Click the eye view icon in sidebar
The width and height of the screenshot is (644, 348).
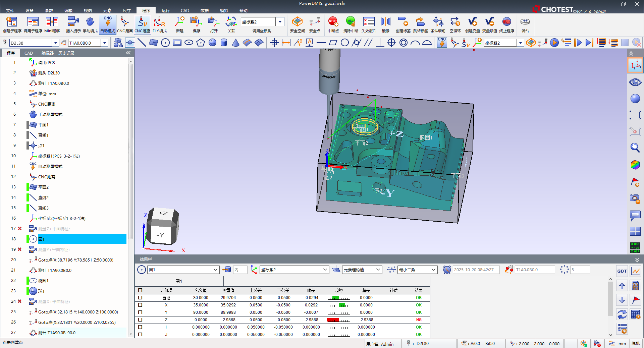pyautogui.click(x=635, y=82)
